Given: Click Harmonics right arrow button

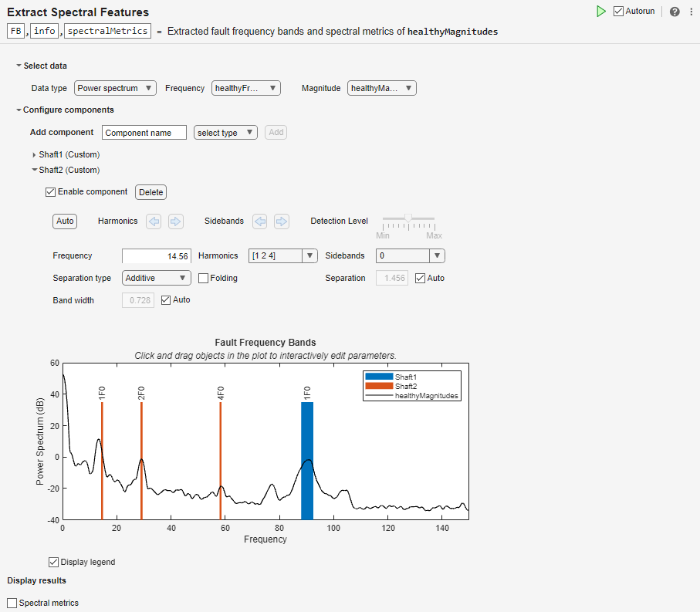Looking at the screenshot, I should 176,221.
